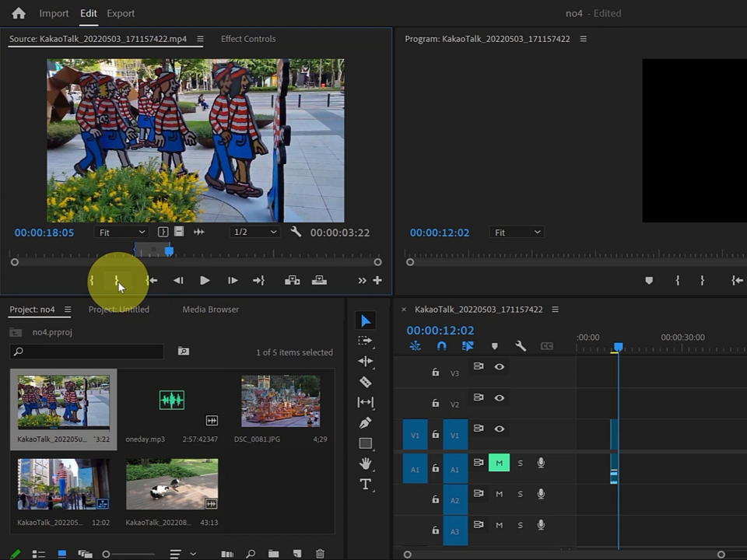Open Source monitor Button Editor plus

(x=377, y=281)
